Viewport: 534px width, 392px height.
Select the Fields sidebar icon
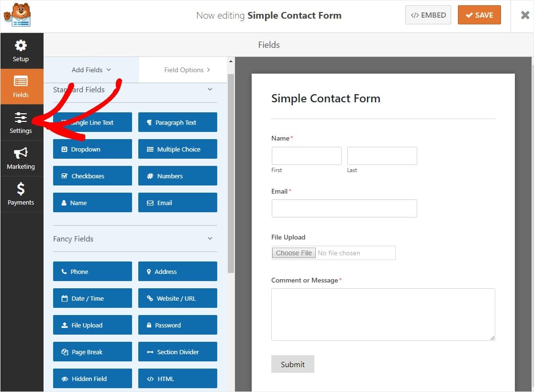click(21, 87)
